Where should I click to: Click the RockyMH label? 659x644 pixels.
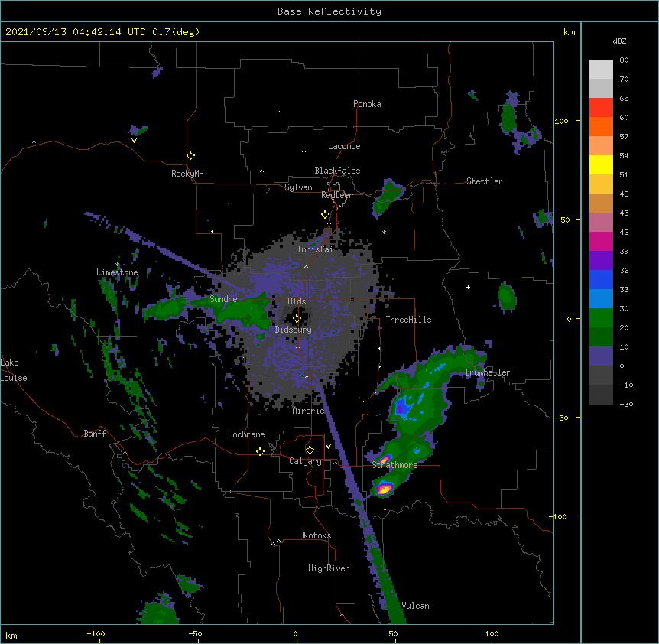[187, 174]
